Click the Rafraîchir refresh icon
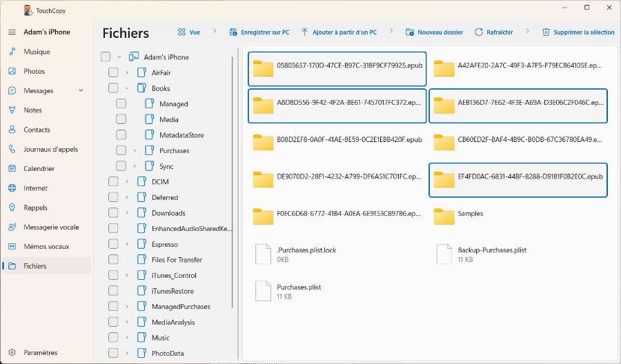Image resolution: width=621 pixels, height=364 pixels. 479,32
